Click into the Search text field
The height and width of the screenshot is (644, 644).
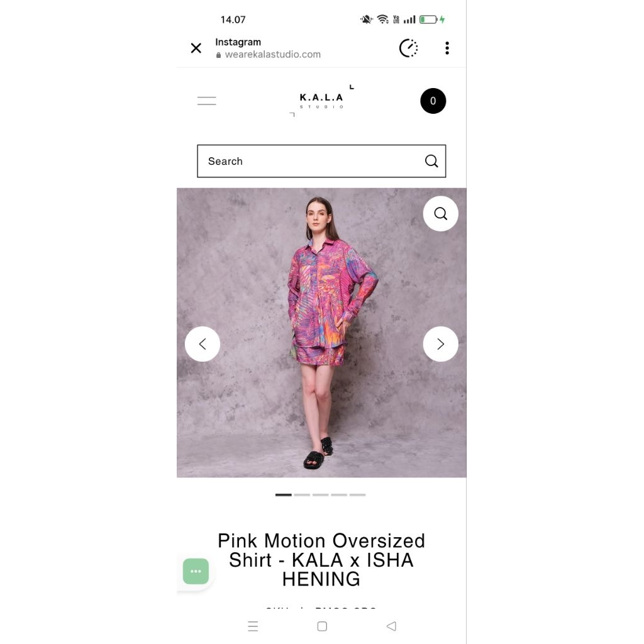(x=308, y=162)
